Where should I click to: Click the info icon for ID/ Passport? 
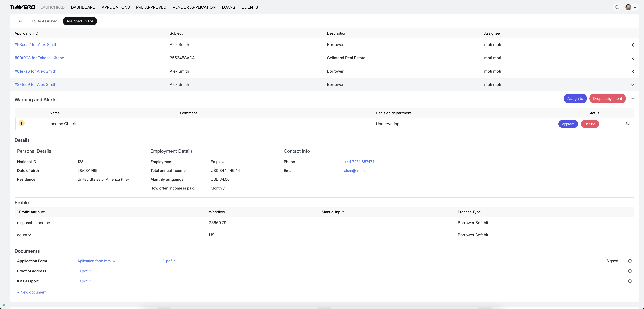(x=630, y=281)
